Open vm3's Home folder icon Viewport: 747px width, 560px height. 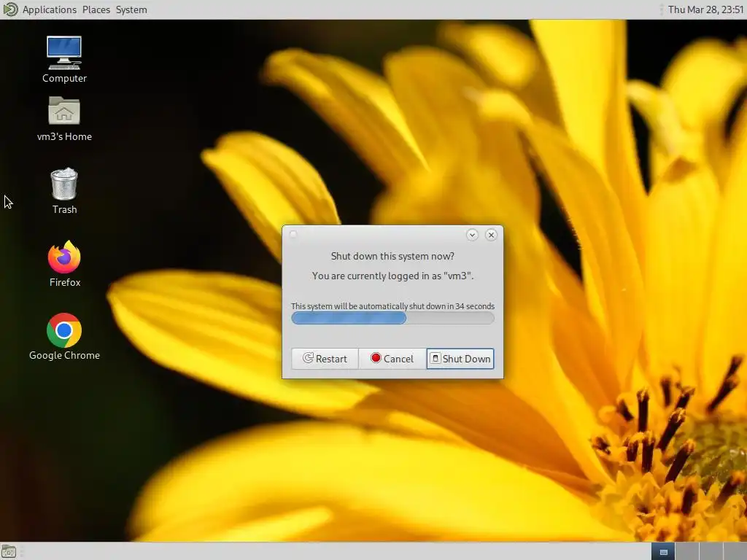(64, 119)
